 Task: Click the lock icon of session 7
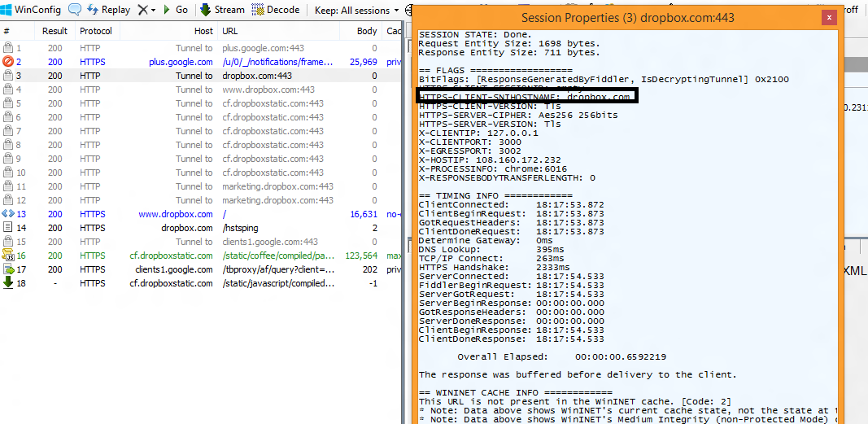[7, 131]
